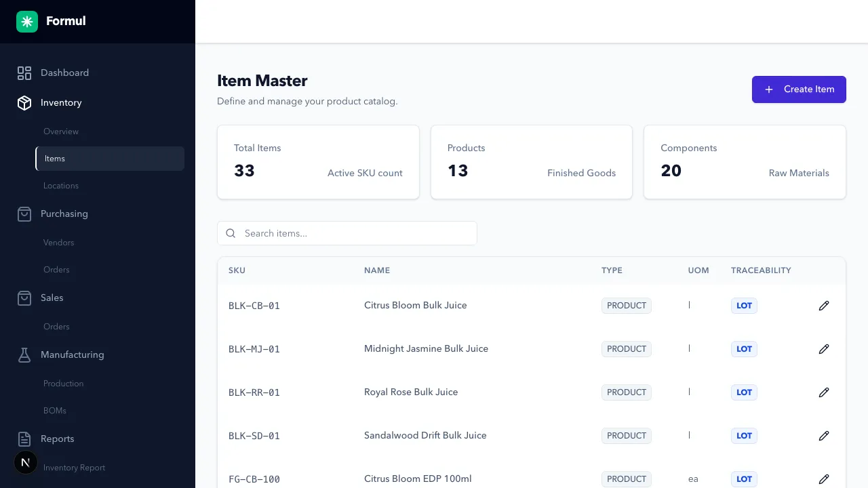The height and width of the screenshot is (488, 868).
Task: Open BOMs under Manufacturing
Action: tap(55, 411)
